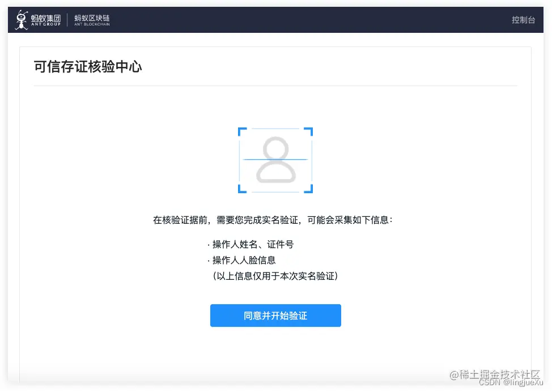Open the 控制台 console link

pos(523,20)
